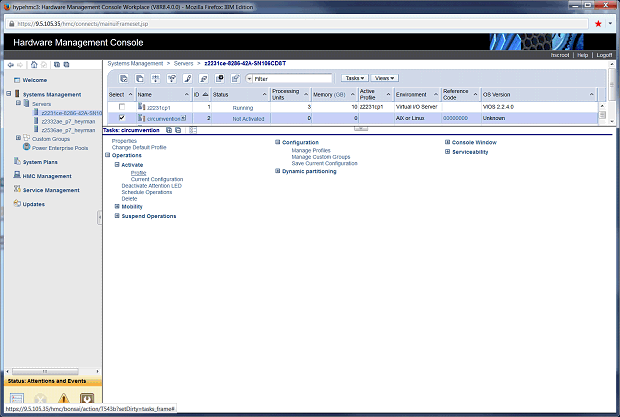The image size is (620, 417).
Task: Collapse the Activate task group
Action: (x=117, y=164)
